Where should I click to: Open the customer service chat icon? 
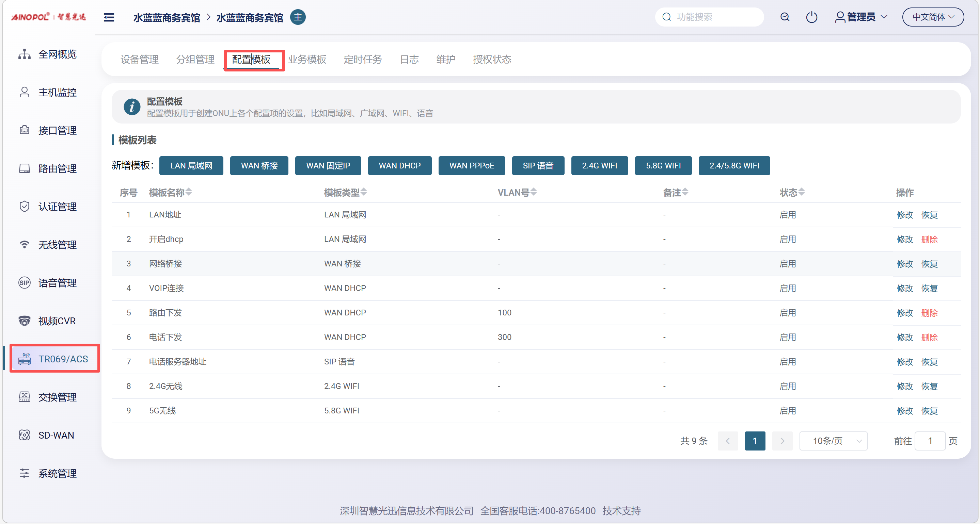point(785,17)
